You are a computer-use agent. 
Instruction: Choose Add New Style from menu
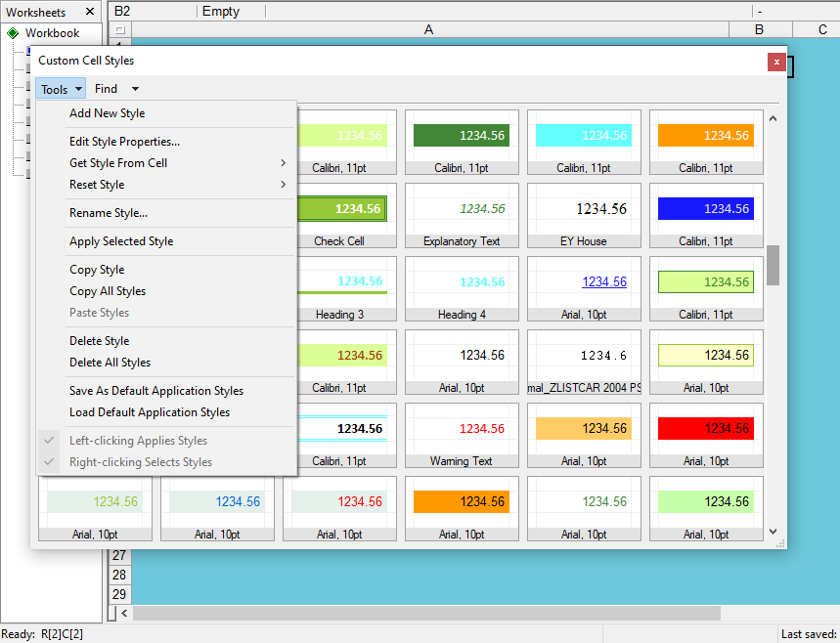pyautogui.click(x=107, y=113)
